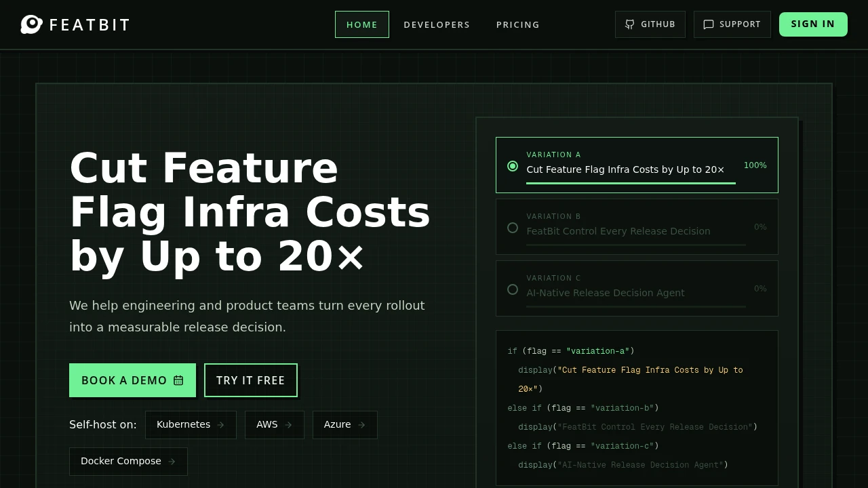Click Book a Demo button text

pyautogui.click(x=124, y=380)
